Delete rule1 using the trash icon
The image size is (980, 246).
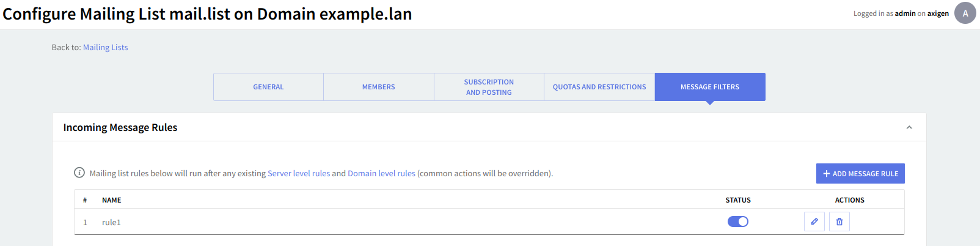[839, 222]
